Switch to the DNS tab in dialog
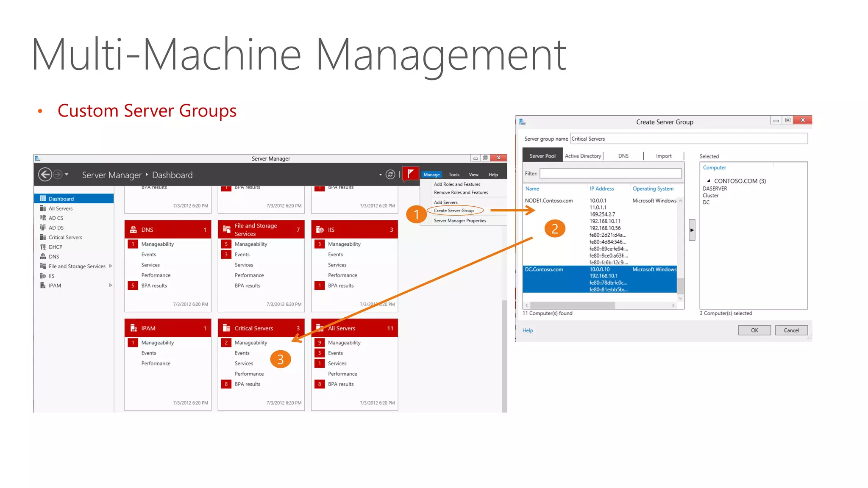The image size is (868, 488). (x=623, y=156)
